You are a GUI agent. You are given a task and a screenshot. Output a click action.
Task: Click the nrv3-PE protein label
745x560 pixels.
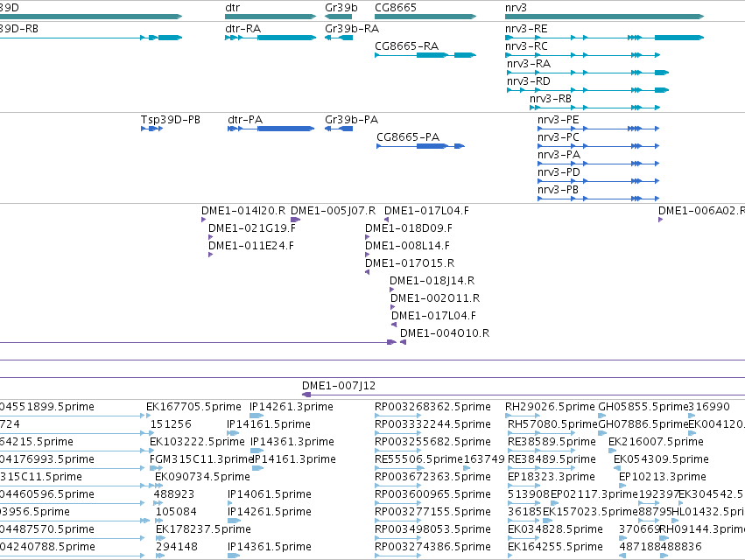pyautogui.click(x=559, y=120)
